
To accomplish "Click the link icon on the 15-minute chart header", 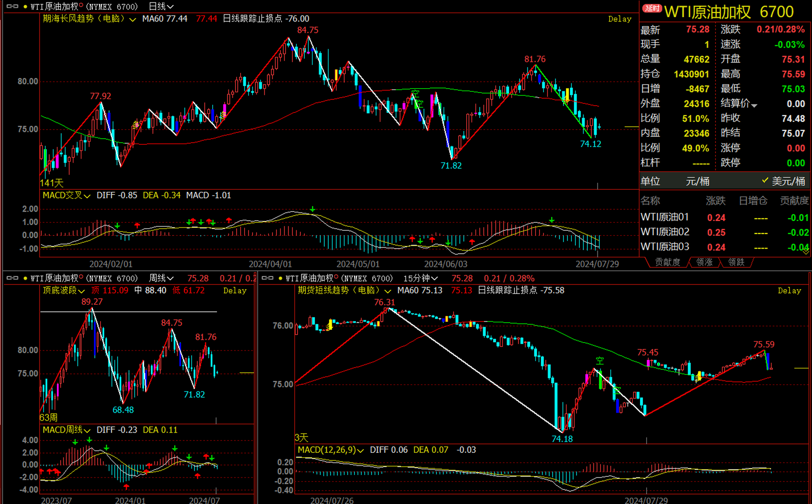I will point(267,278).
